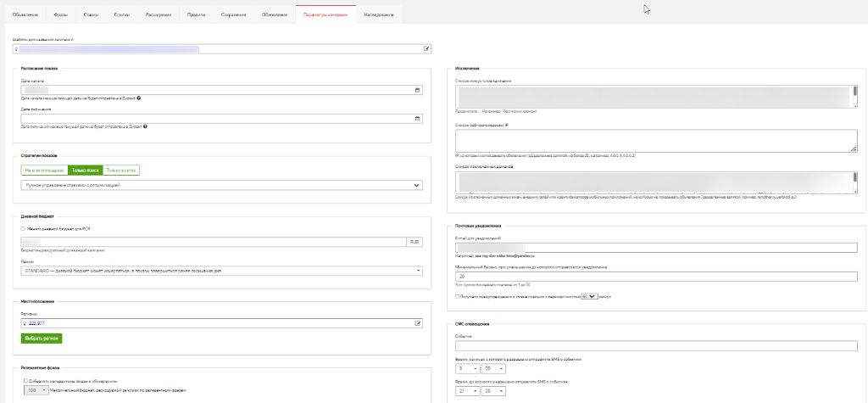Viewport: 868px width, 403px height.
Task: Check add relevant phrases to ads checkbox
Action: tap(26, 380)
